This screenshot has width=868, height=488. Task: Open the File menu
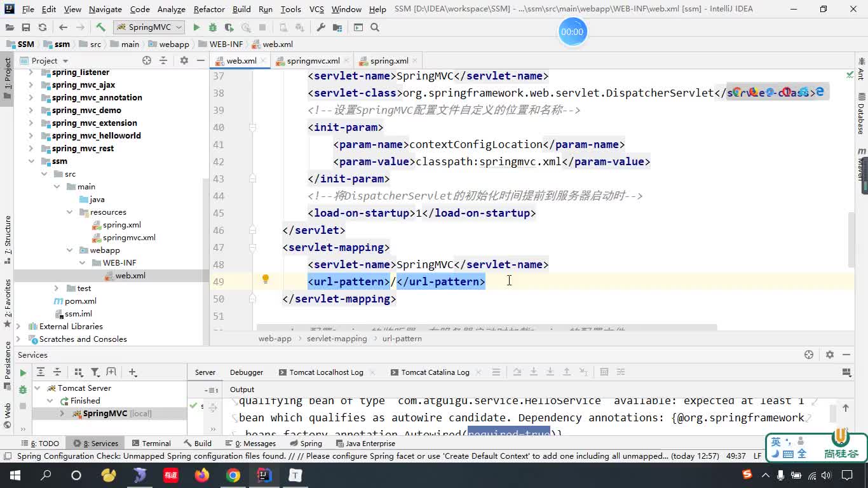point(28,9)
